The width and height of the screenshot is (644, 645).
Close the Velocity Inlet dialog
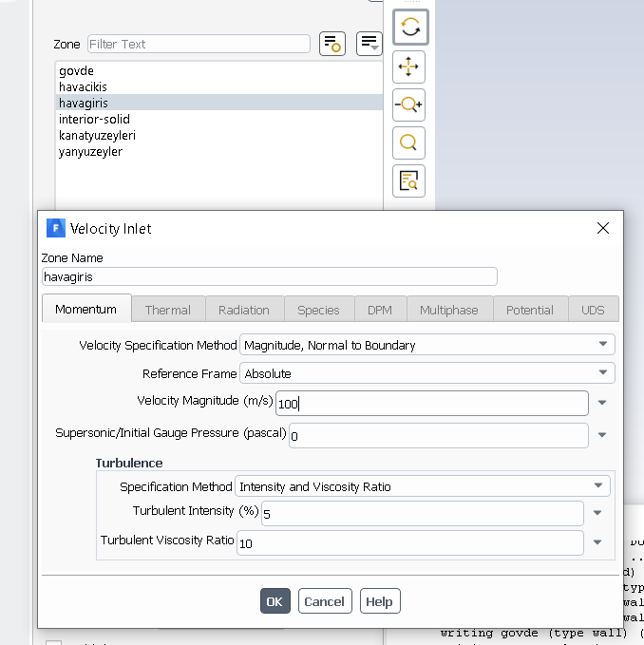pos(603,228)
